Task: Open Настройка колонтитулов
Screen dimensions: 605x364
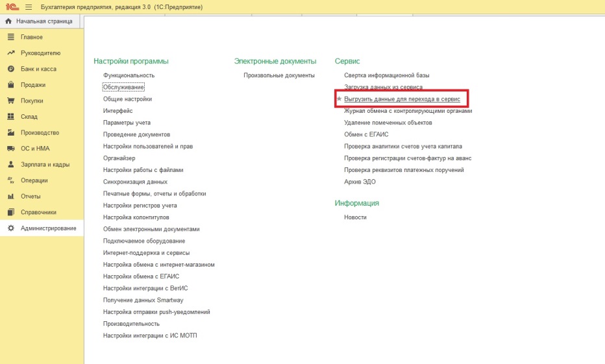Action: (x=136, y=217)
